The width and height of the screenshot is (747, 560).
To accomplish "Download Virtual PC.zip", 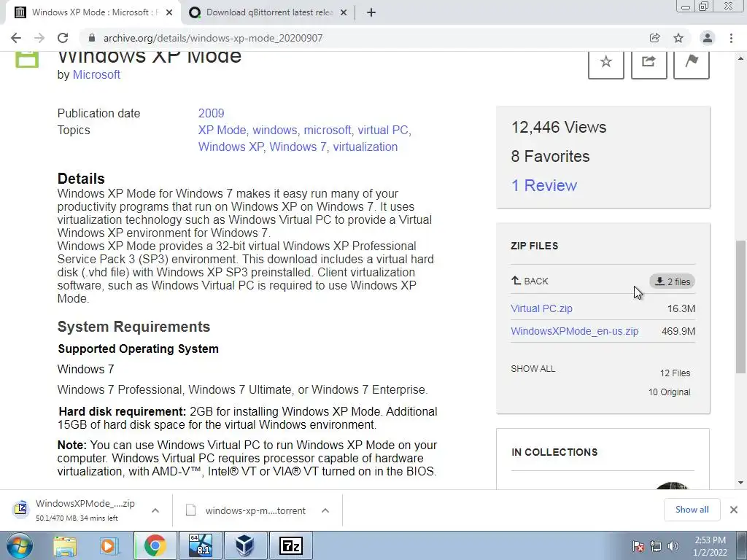I will tap(542, 308).
